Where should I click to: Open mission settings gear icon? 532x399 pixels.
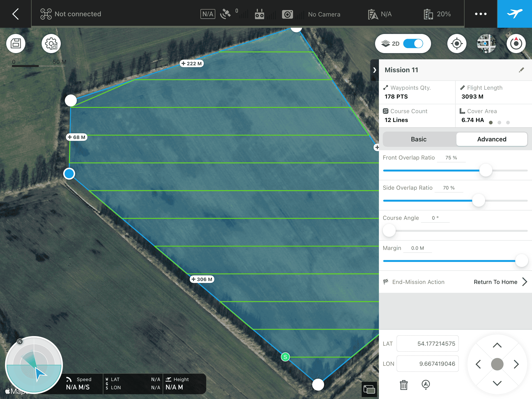coord(51,44)
